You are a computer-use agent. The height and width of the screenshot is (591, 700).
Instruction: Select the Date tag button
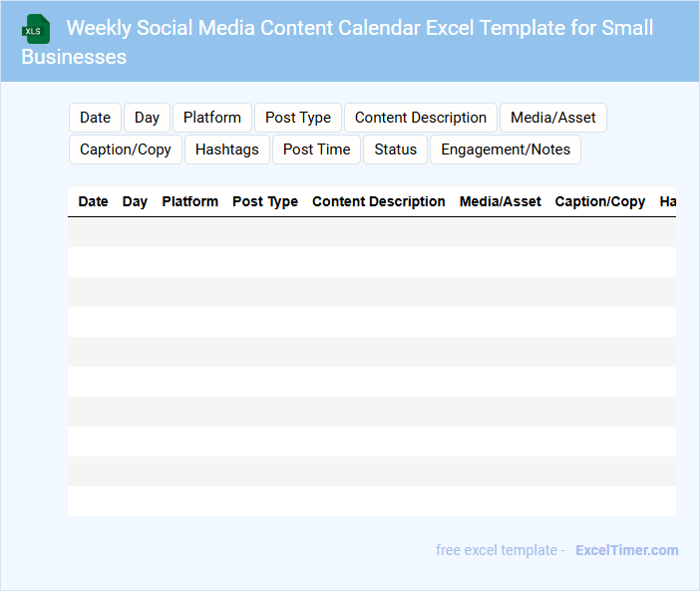(x=95, y=118)
